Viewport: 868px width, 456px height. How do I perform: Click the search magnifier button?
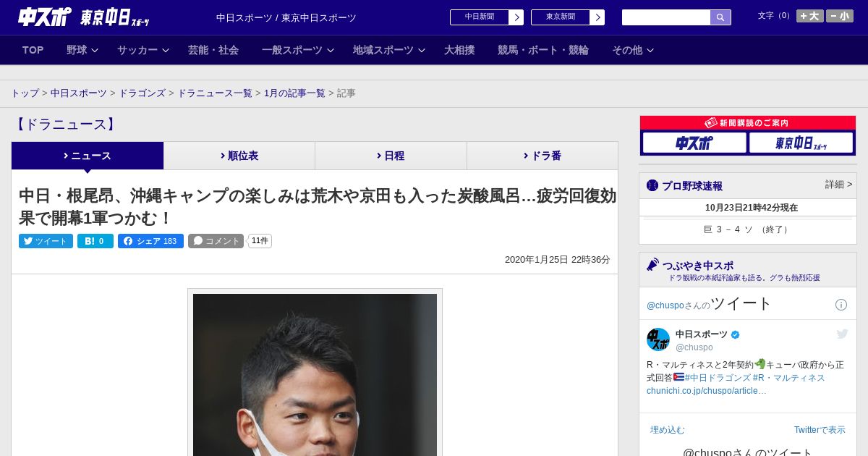click(720, 17)
